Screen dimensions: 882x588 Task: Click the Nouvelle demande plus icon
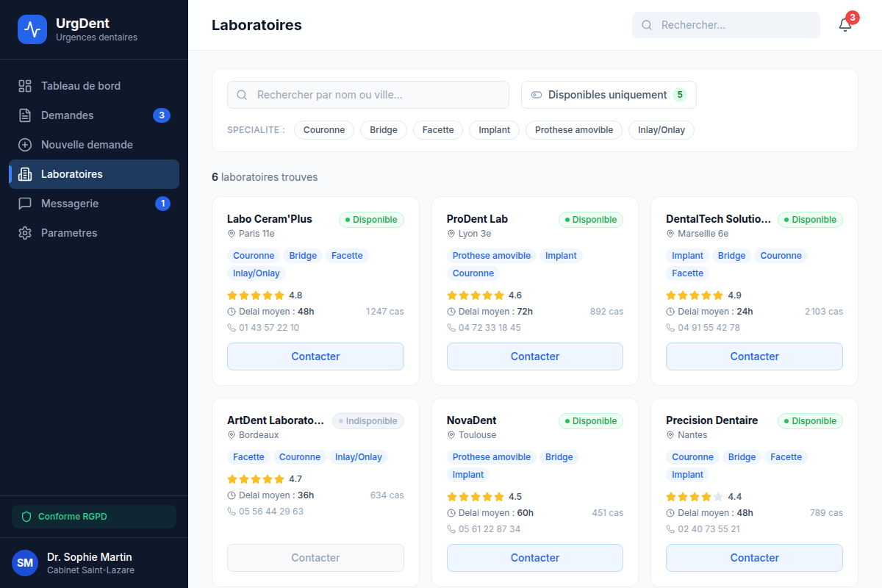coord(25,145)
